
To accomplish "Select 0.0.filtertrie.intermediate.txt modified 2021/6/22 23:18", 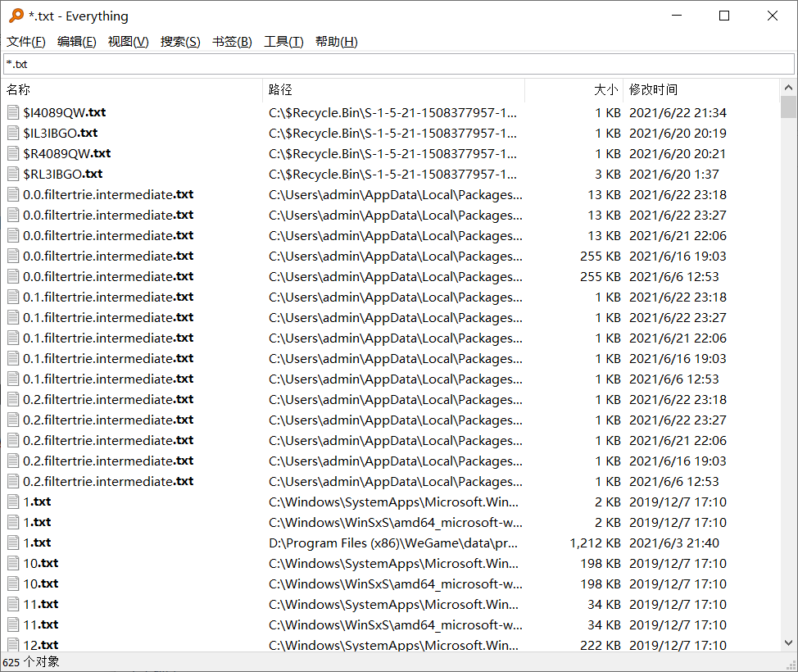I will pyautogui.click(x=108, y=194).
